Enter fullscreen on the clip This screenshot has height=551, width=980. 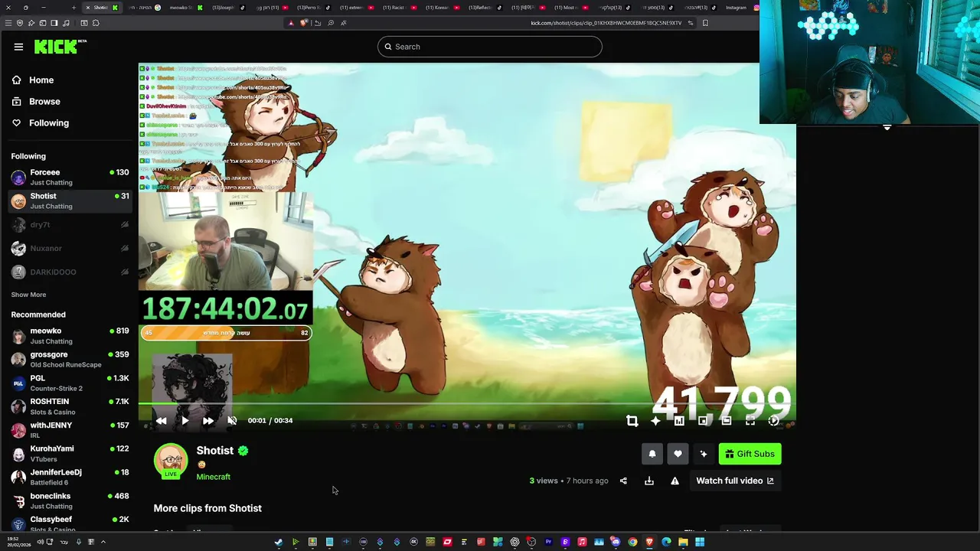(x=750, y=421)
